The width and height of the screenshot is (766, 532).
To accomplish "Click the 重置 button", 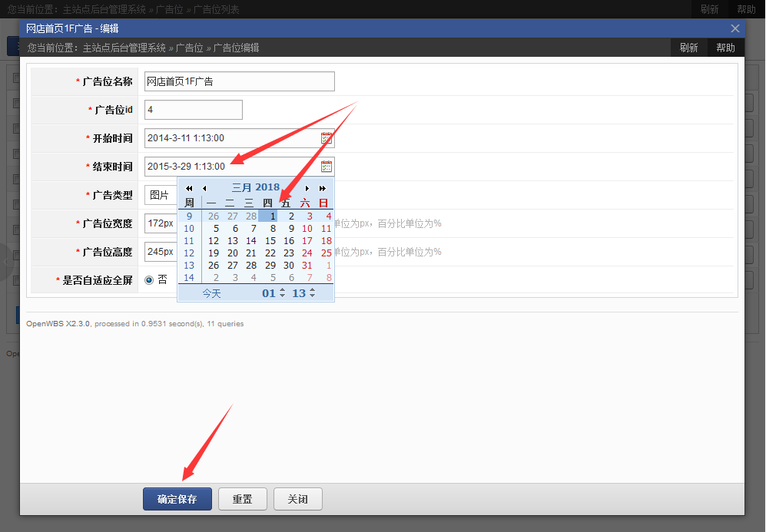I will pyautogui.click(x=242, y=499).
